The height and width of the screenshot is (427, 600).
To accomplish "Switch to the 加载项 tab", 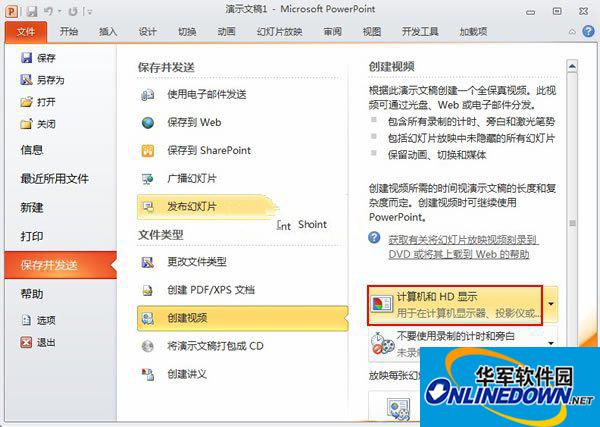I will (x=473, y=31).
